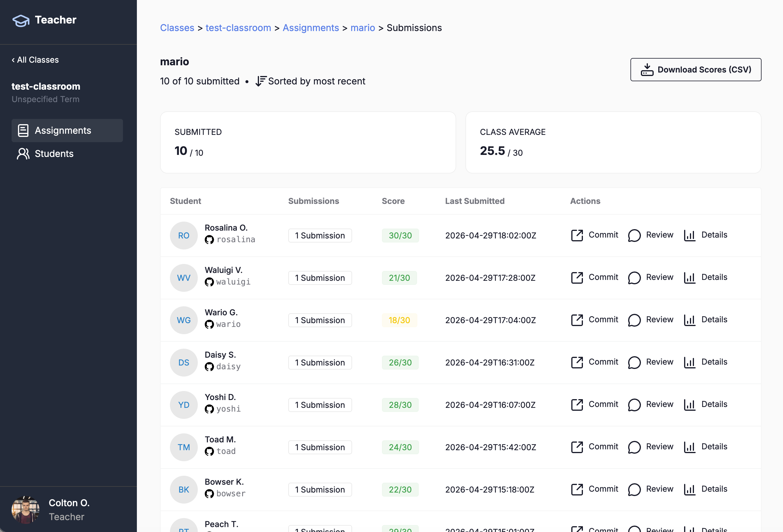
Task: Click the Classes breadcrumb link
Action: coord(177,28)
